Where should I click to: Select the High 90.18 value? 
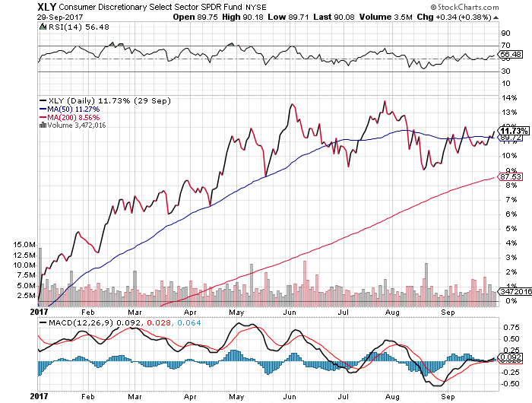tap(242, 17)
